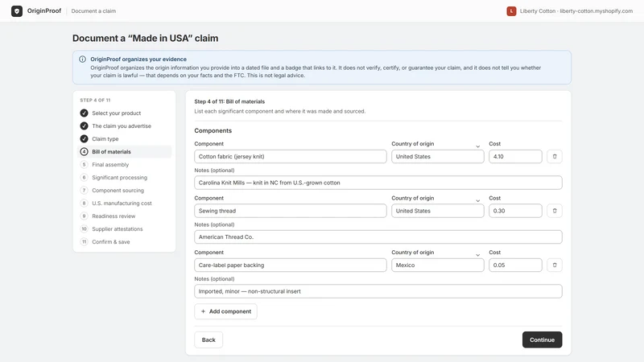Click the Liberty Cotton store avatar
This screenshot has width=644, height=362.
(511, 11)
